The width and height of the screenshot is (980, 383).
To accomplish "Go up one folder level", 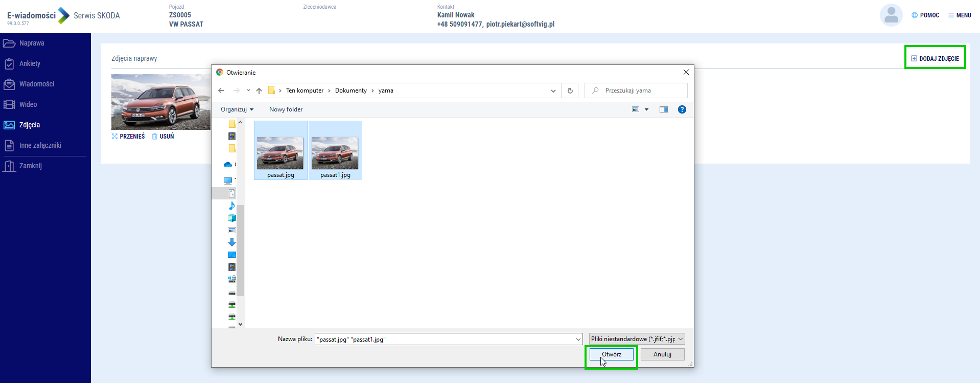I will point(259,91).
